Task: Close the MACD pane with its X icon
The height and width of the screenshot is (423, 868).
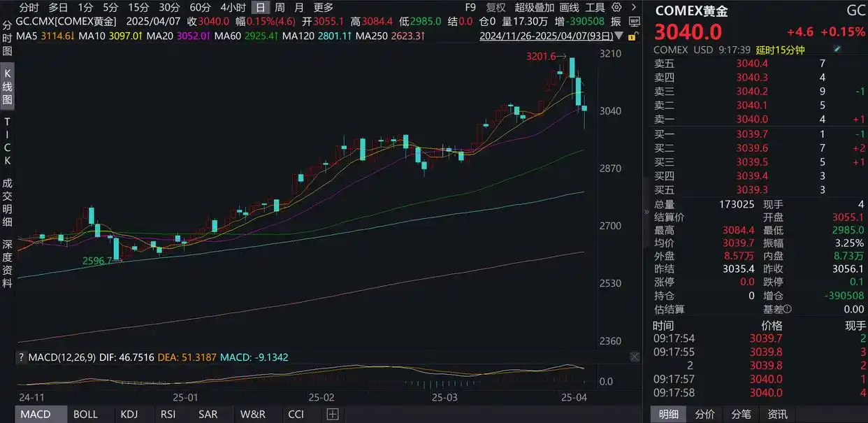Action: [x=635, y=357]
